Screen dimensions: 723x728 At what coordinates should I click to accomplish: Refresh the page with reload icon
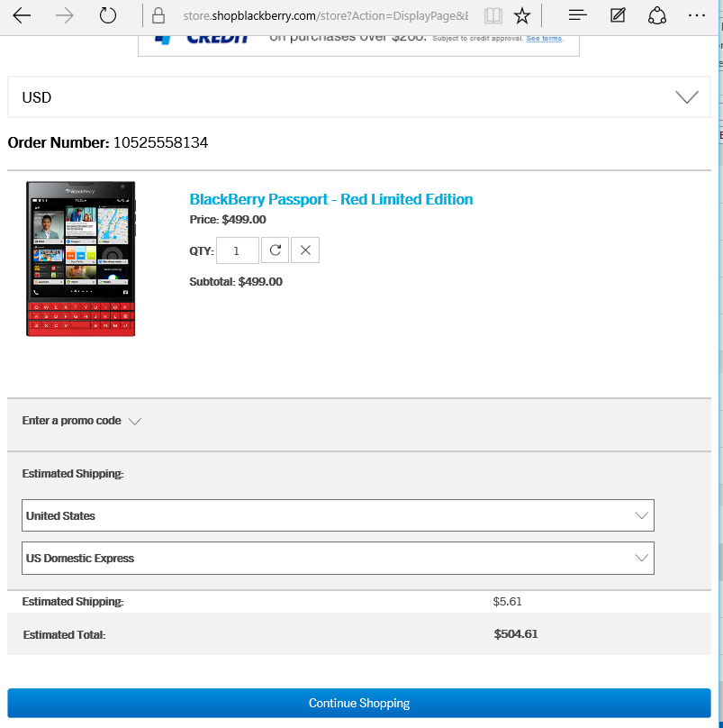(x=108, y=15)
